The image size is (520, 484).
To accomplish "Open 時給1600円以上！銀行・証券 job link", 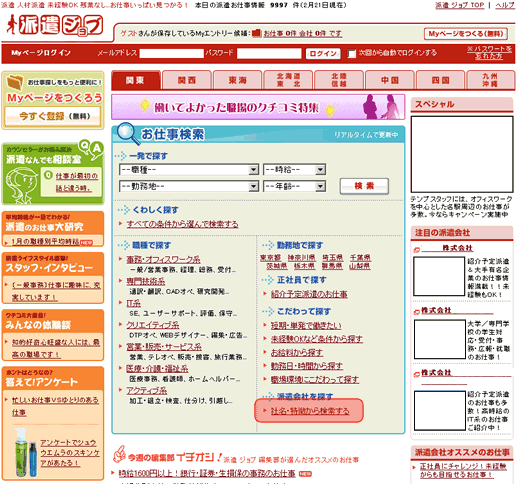I will pyautogui.click(x=207, y=473).
